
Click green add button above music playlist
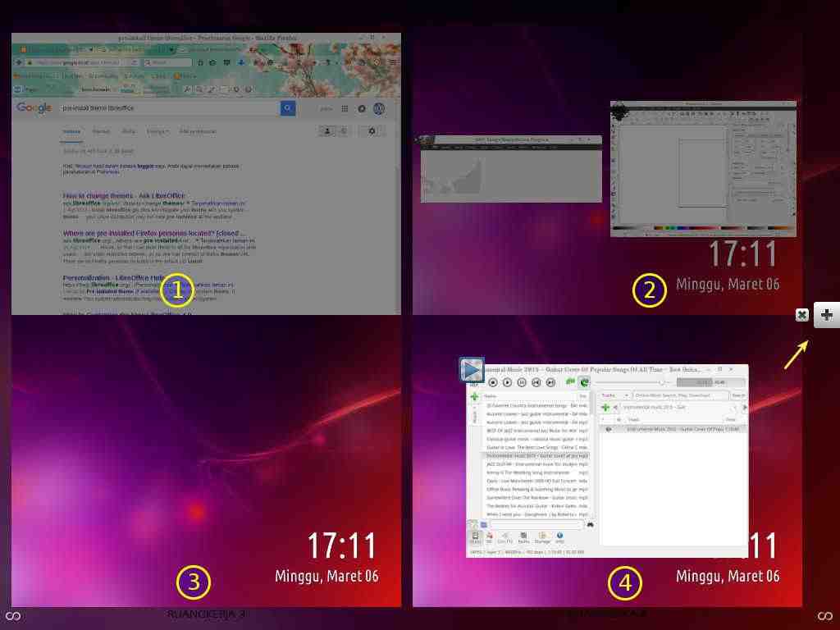click(x=475, y=396)
